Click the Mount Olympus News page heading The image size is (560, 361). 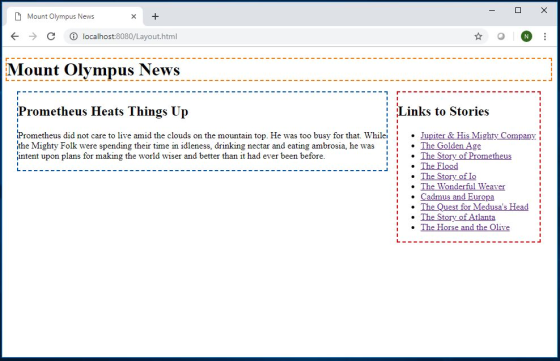94,70
